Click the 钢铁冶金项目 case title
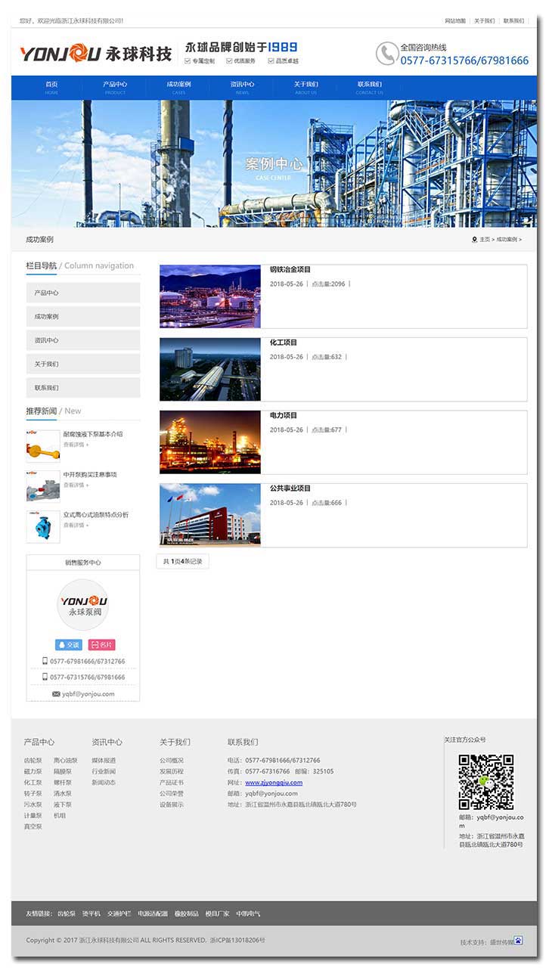Screen dimensions: 552x980 click(x=290, y=270)
